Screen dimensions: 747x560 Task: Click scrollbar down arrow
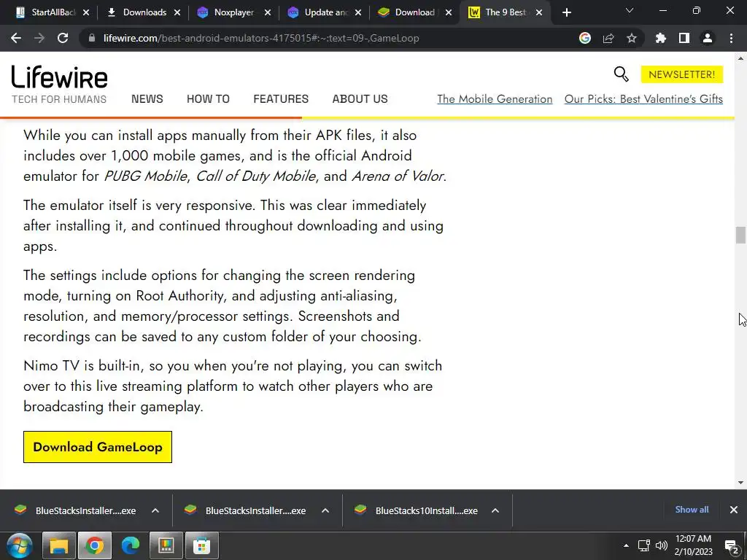click(x=740, y=483)
